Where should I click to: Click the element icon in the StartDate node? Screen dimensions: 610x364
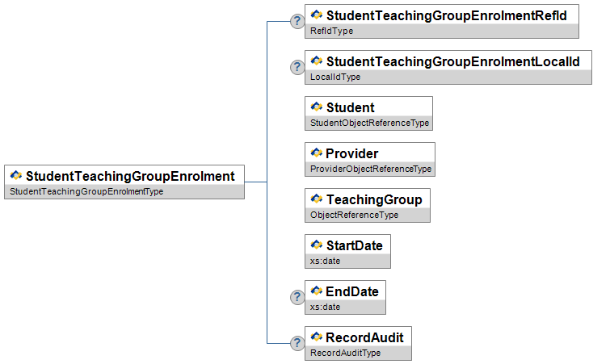[317, 245]
